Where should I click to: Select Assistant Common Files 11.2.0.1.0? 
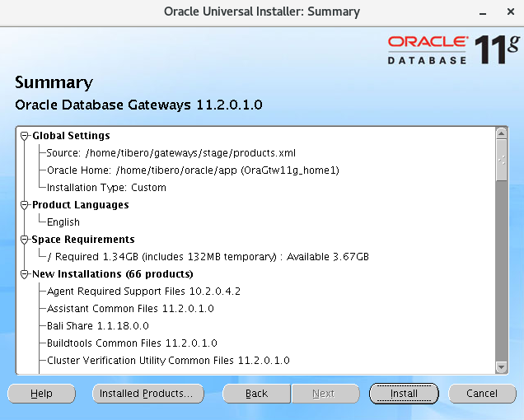click(130, 309)
